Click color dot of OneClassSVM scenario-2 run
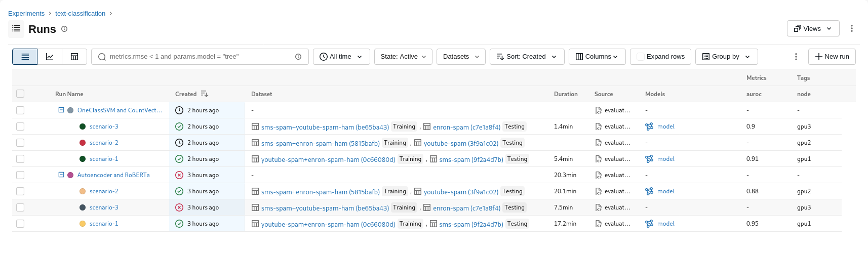This screenshot has height=253, width=868. pyautogui.click(x=83, y=143)
